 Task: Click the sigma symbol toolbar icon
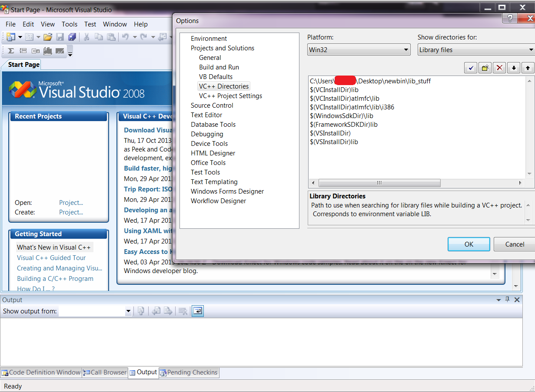pos(11,51)
